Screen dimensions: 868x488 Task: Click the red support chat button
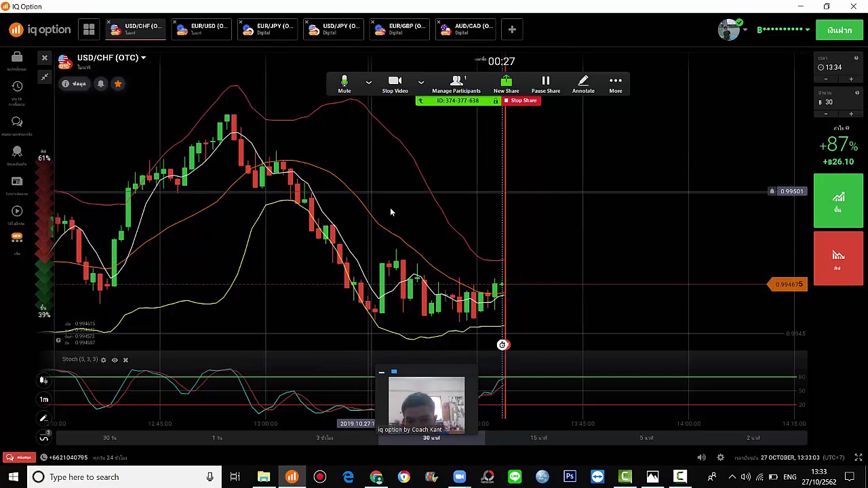20,457
